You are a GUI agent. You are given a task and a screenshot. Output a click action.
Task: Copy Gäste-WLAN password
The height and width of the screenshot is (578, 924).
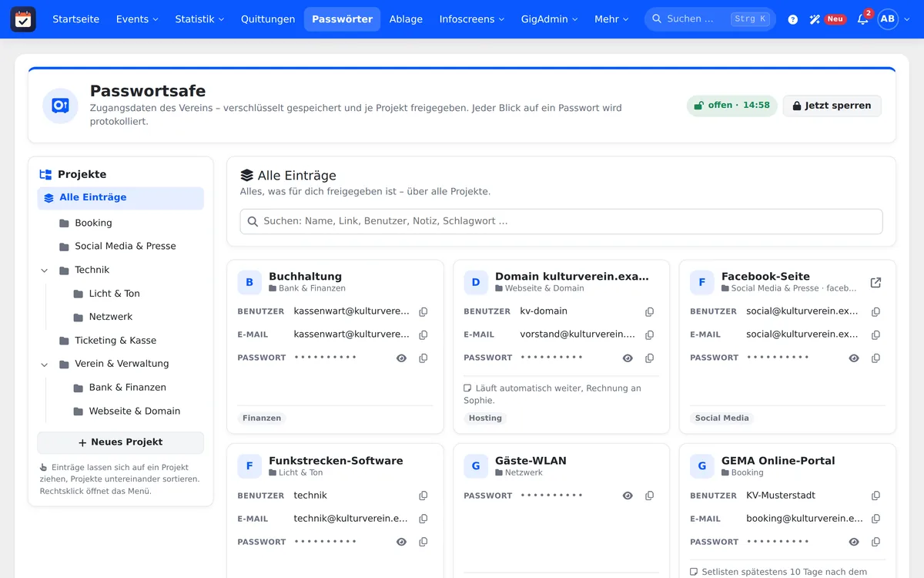click(x=650, y=496)
